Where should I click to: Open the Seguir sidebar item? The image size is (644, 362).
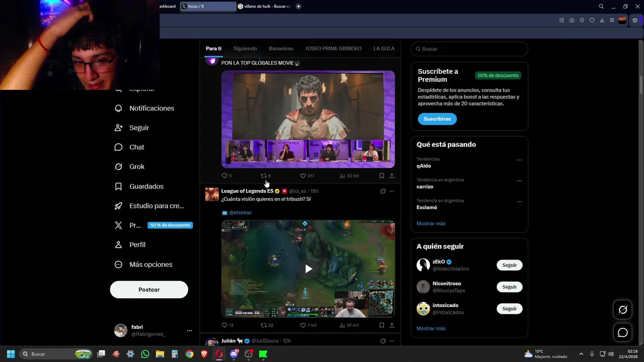(x=132, y=128)
